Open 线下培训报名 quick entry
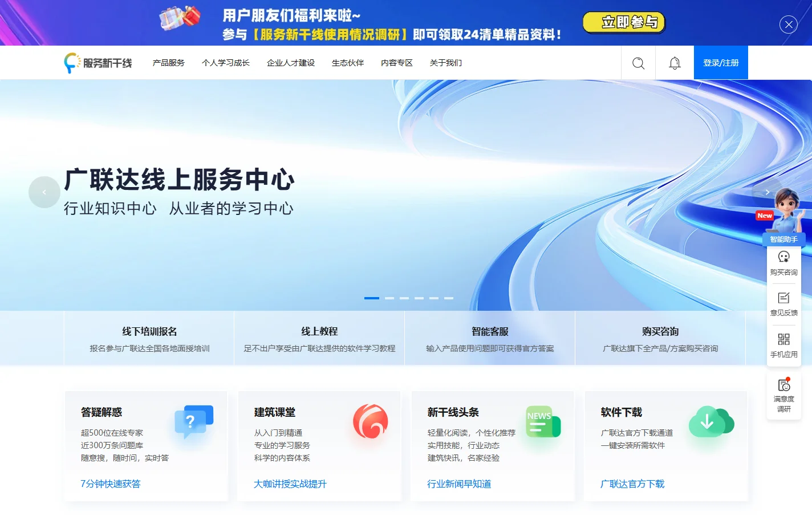Screen dimensions: 812x532 (x=149, y=338)
